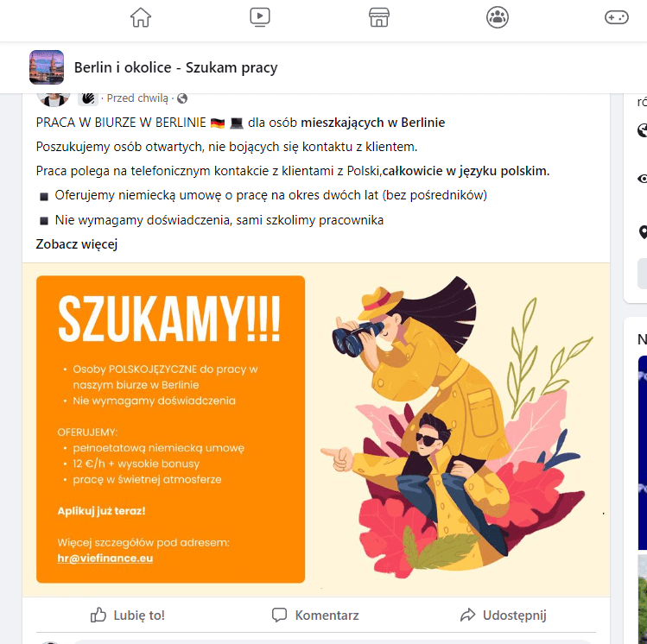Open the hr@viefinance.eu email link
The height and width of the screenshot is (644, 647).
[x=105, y=559]
